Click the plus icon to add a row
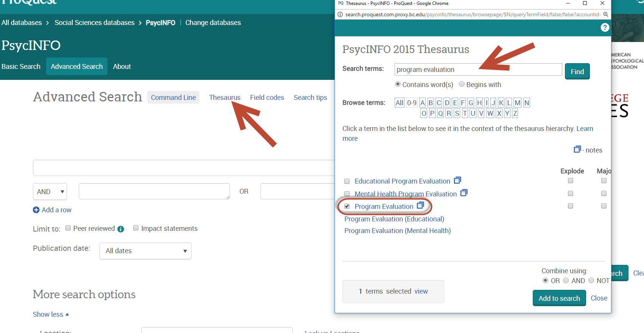644x333 pixels. [x=36, y=210]
